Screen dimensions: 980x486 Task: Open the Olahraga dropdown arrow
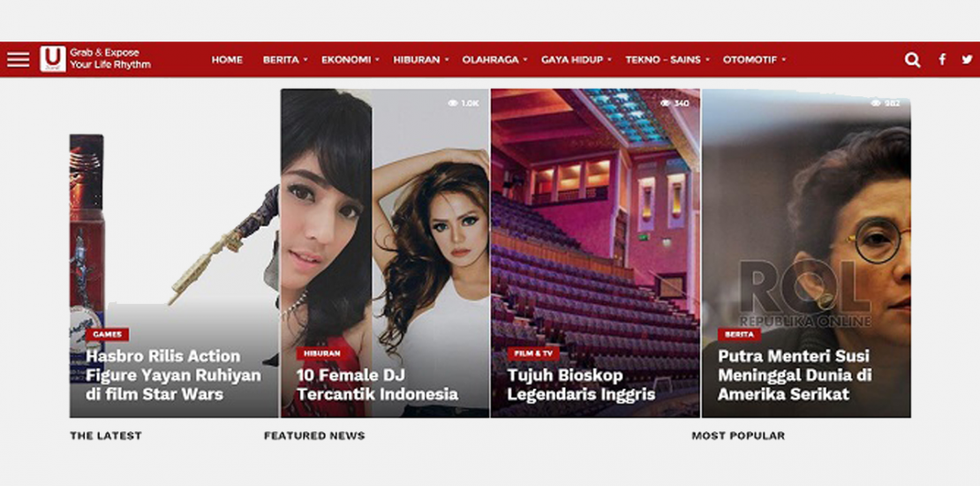525,60
